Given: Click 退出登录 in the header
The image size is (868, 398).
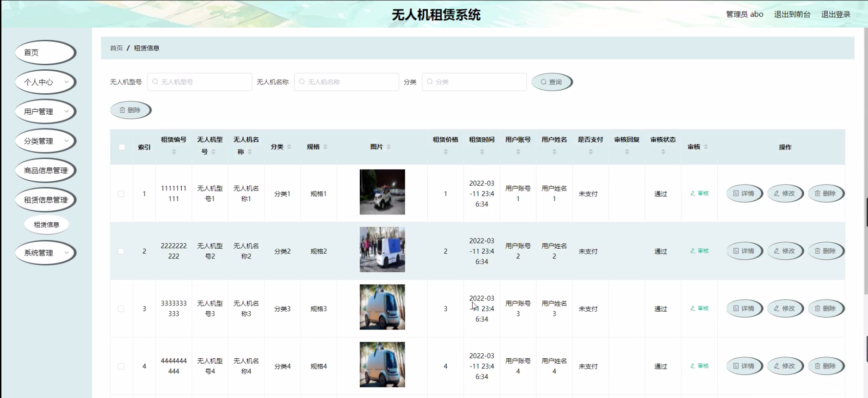Looking at the screenshot, I should pyautogui.click(x=836, y=14).
